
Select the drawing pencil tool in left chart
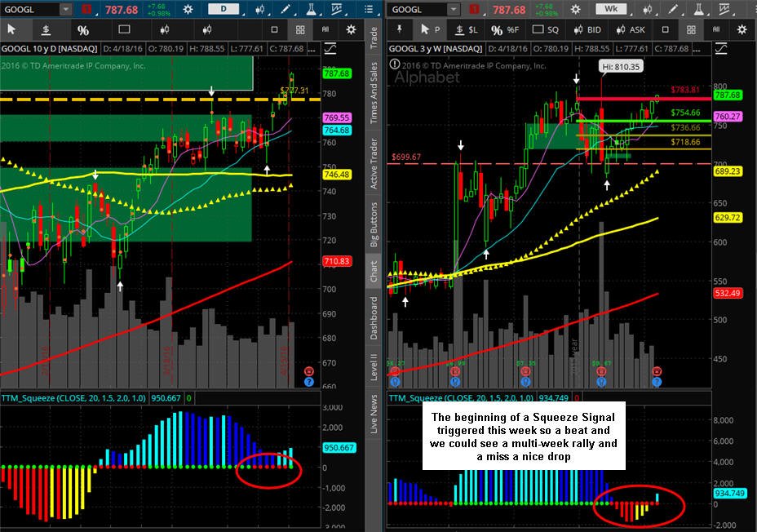286,9
